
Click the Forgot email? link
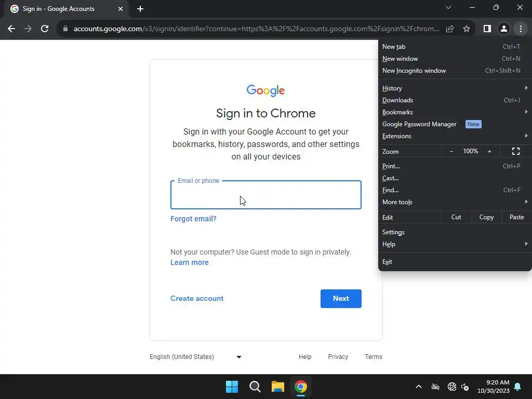193,219
